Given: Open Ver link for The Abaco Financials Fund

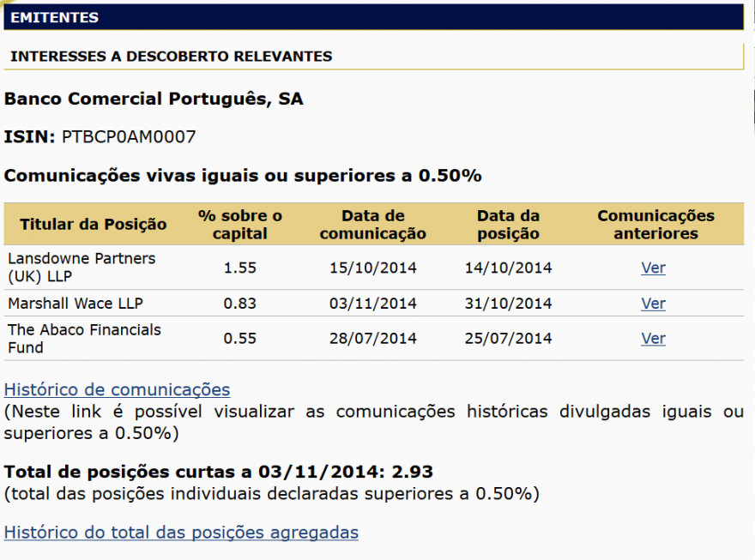Looking at the screenshot, I should [x=653, y=338].
